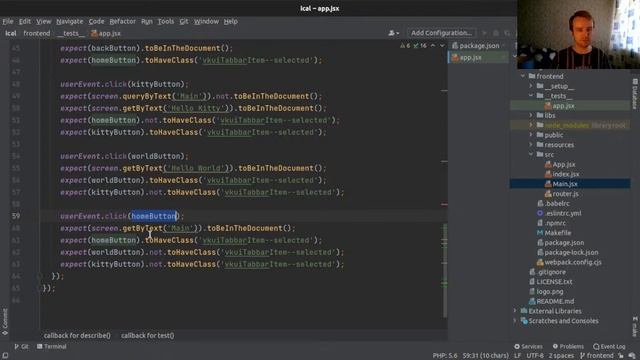Image resolution: width=640 pixels, height=360 pixels.
Task: Open the Tools menu
Action: pos(166,22)
